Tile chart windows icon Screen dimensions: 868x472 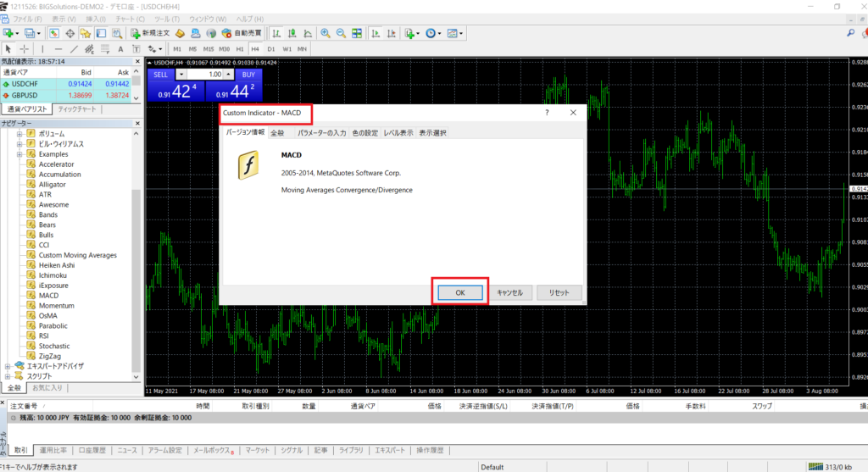(357, 33)
